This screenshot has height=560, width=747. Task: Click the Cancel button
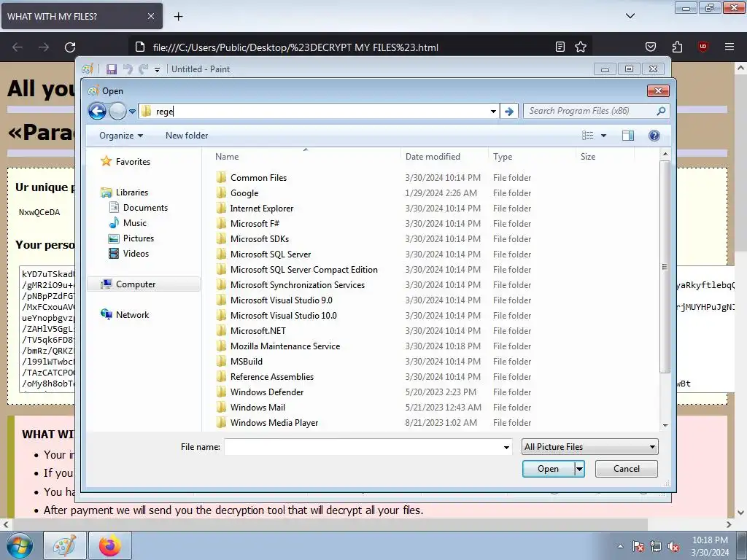coord(627,469)
